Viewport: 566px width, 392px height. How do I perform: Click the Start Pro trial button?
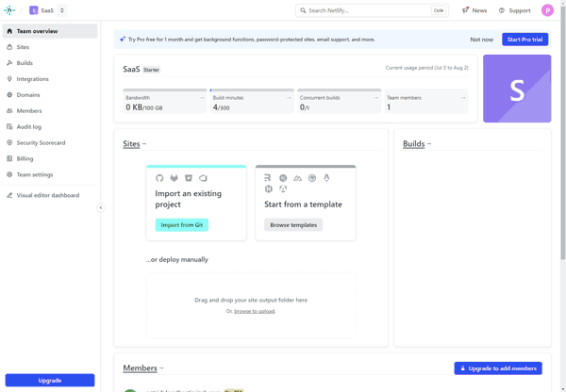click(x=524, y=40)
